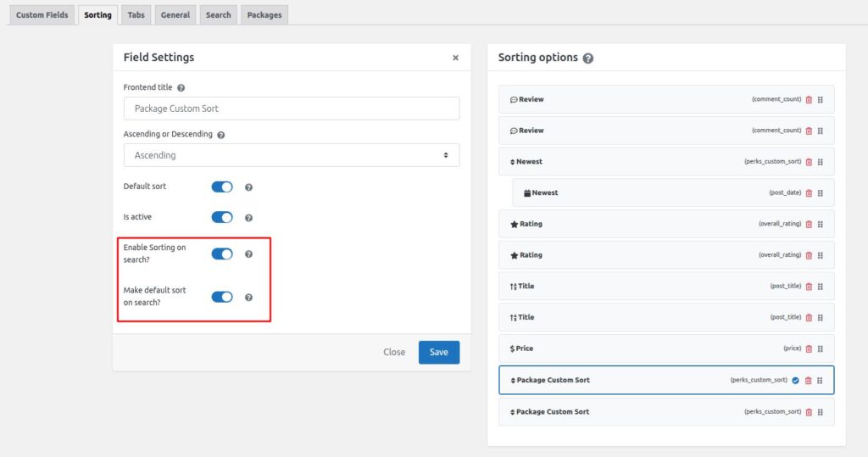Click help icon beside Sorting options heading
Viewport: 868px width, 457px height.
[x=588, y=59]
